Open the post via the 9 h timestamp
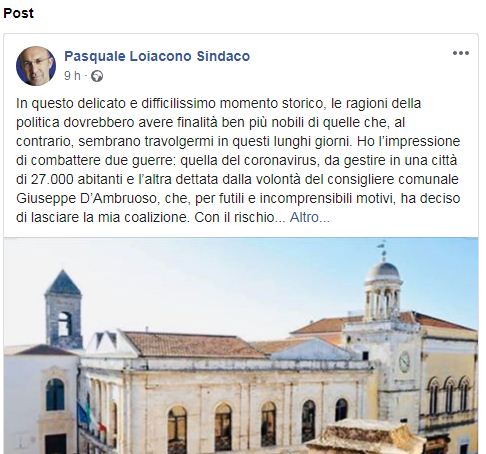Image resolution: width=486 pixels, height=454 pixels. pos(72,76)
